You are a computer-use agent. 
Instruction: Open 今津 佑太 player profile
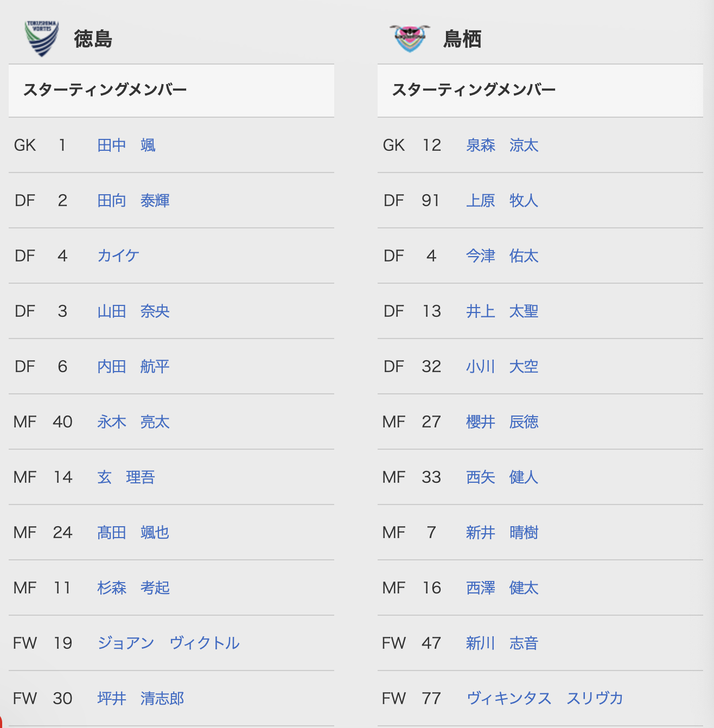(x=502, y=256)
